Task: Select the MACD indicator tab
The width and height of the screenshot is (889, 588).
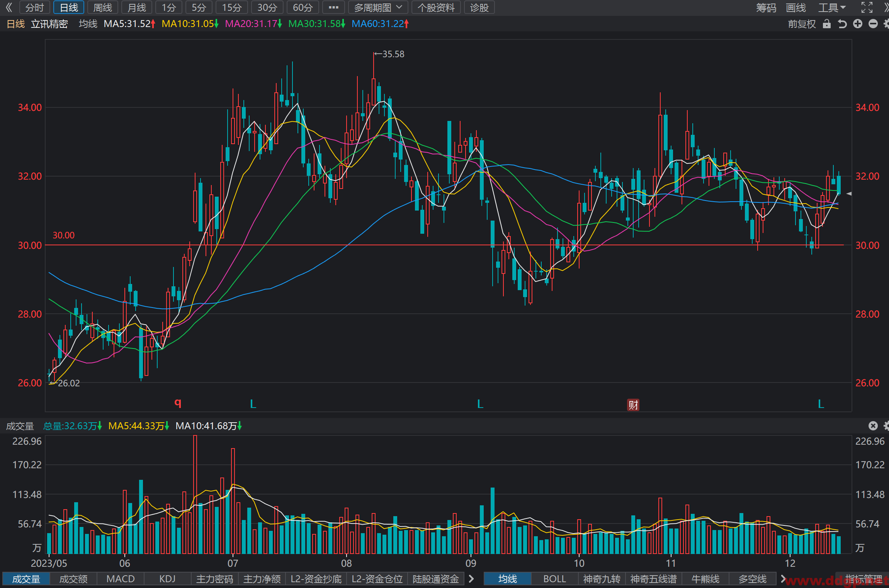Action: (x=121, y=579)
